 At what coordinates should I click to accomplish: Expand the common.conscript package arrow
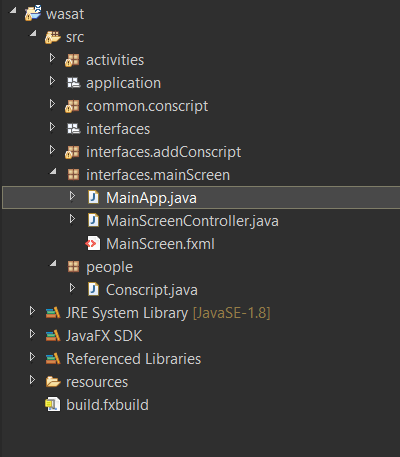pyautogui.click(x=52, y=104)
